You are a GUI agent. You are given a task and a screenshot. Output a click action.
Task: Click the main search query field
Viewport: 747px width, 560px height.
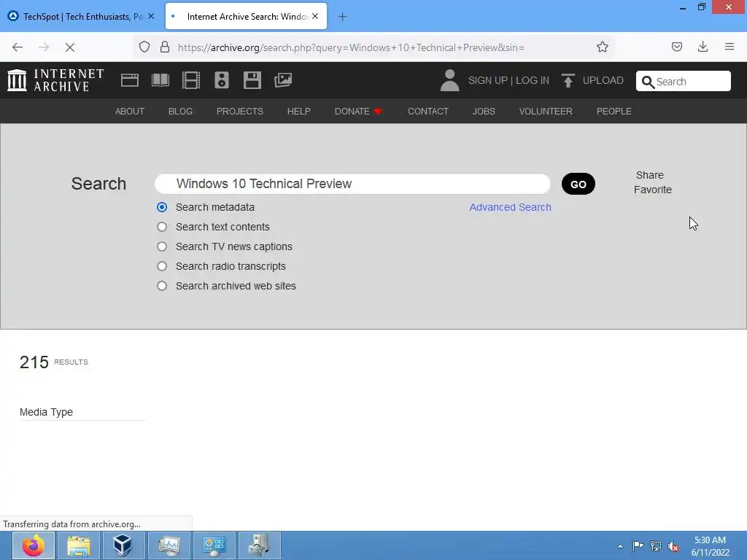352,184
